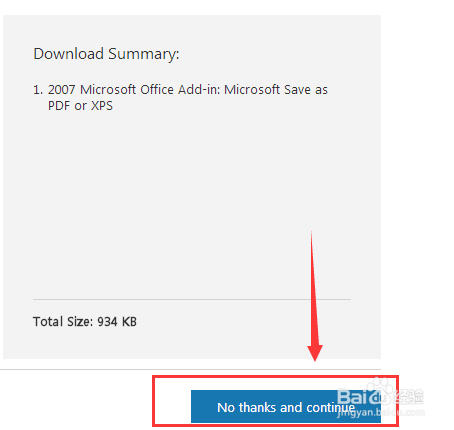The height and width of the screenshot is (430, 454).
Task: Click the list number 1. marker
Action: [x=38, y=90]
